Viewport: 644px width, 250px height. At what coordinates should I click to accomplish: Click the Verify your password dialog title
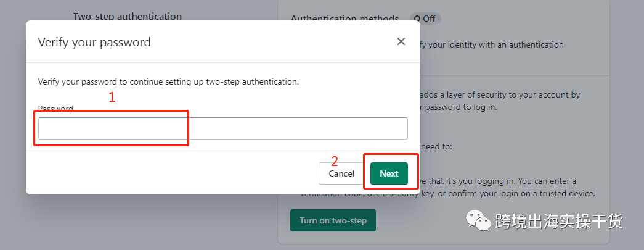[94, 42]
